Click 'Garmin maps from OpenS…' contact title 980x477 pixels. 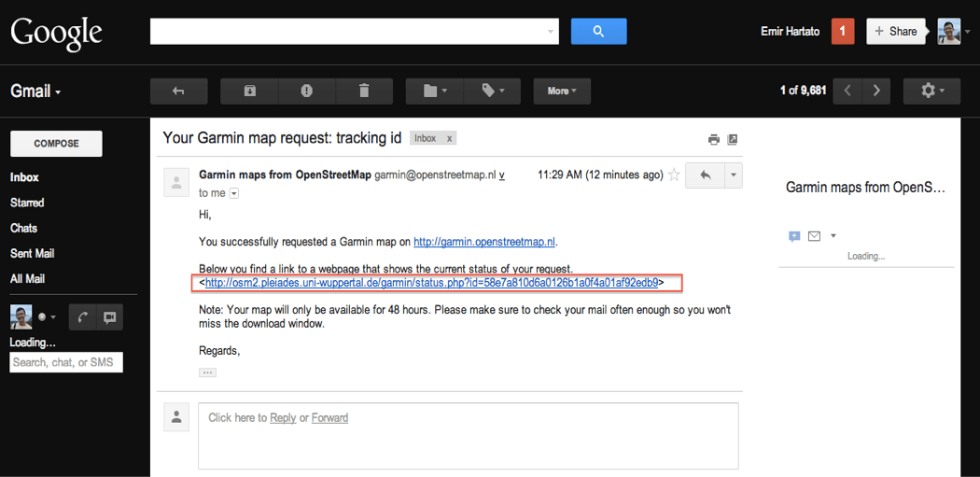pyautogui.click(x=865, y=187)
